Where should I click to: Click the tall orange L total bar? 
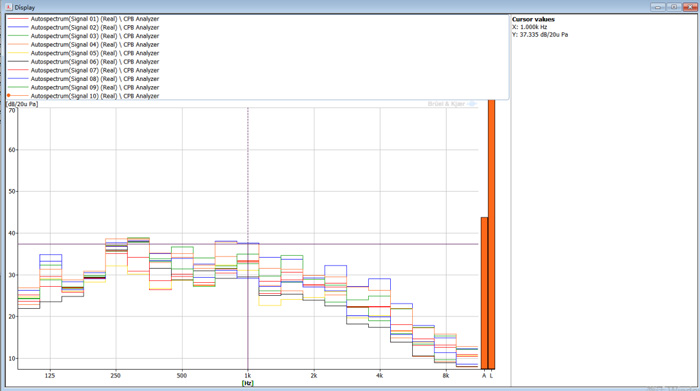pos(492,234)
